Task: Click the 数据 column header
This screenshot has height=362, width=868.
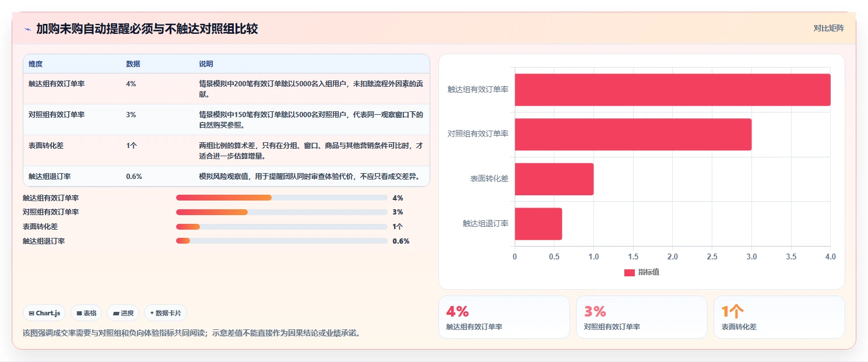Action: [133, 64]
